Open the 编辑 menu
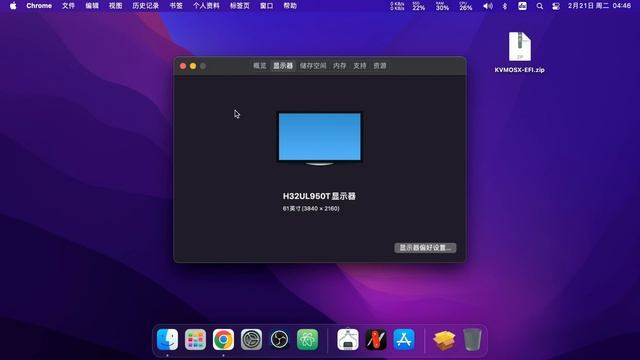This screenshot has width=640, height=360. point(92,6)
